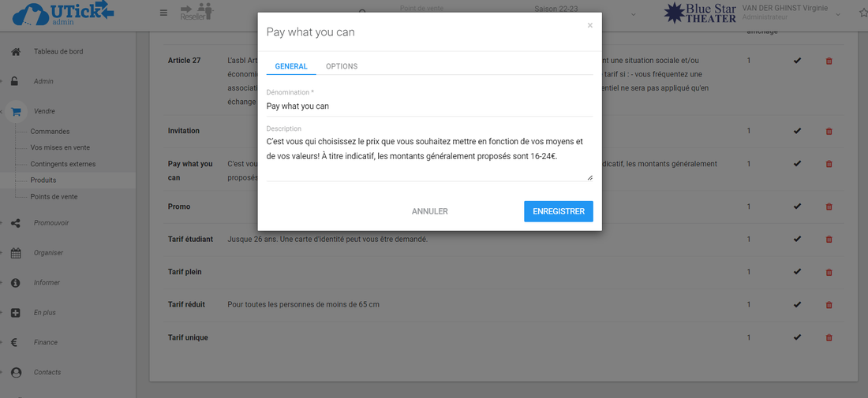Viewport: 868px width, 398px height.
Task: Click the Admin padlock icon
Action: click(15, 81)
